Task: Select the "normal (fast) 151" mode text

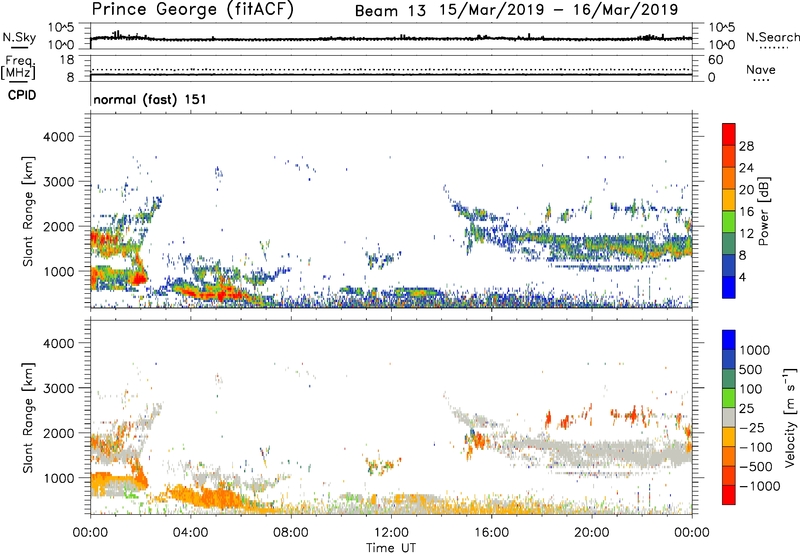Action: coord(150,99)
